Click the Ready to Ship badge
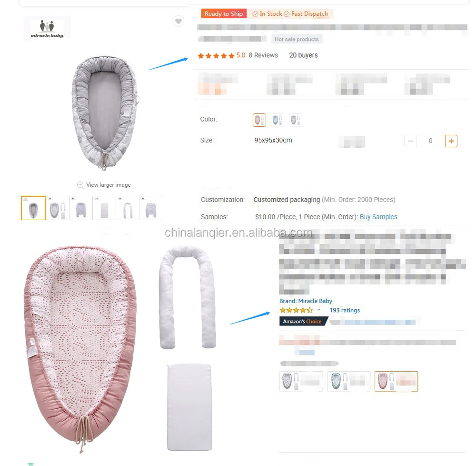 (224, 14)
